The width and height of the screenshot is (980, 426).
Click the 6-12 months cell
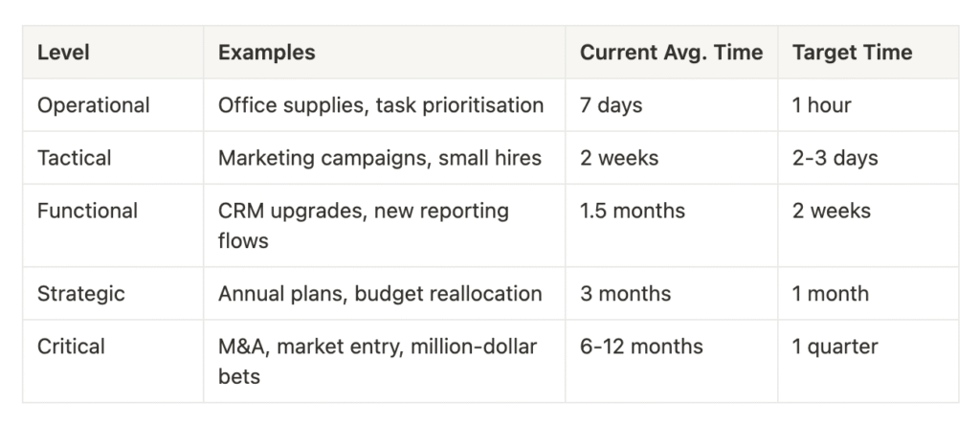coord(671,361)
